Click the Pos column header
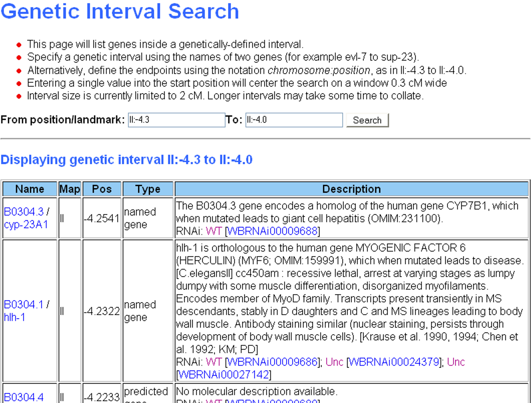 [102, 189]
